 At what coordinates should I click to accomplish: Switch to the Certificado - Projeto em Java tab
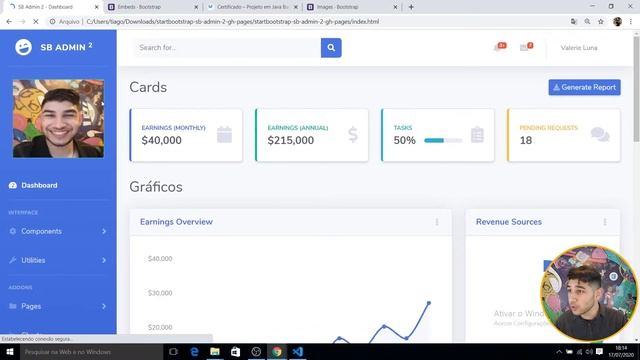pos(252,7)
